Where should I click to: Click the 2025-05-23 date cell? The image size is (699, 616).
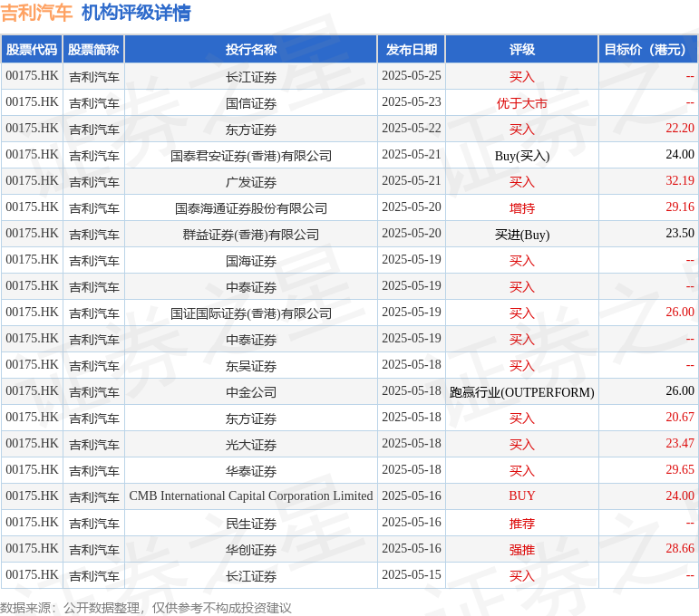click(x=412, y=102)
